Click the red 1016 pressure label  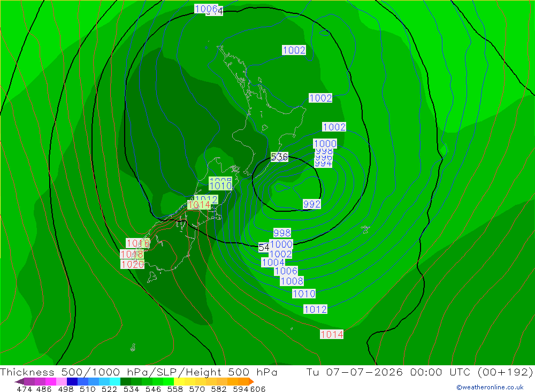pyautogui.click(x=138, y=243)
